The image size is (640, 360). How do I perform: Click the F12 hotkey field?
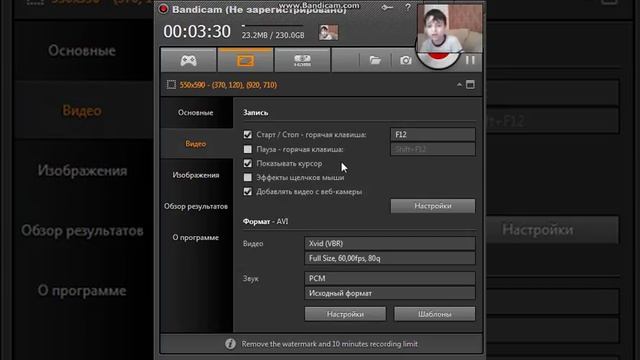coord(433,134)
